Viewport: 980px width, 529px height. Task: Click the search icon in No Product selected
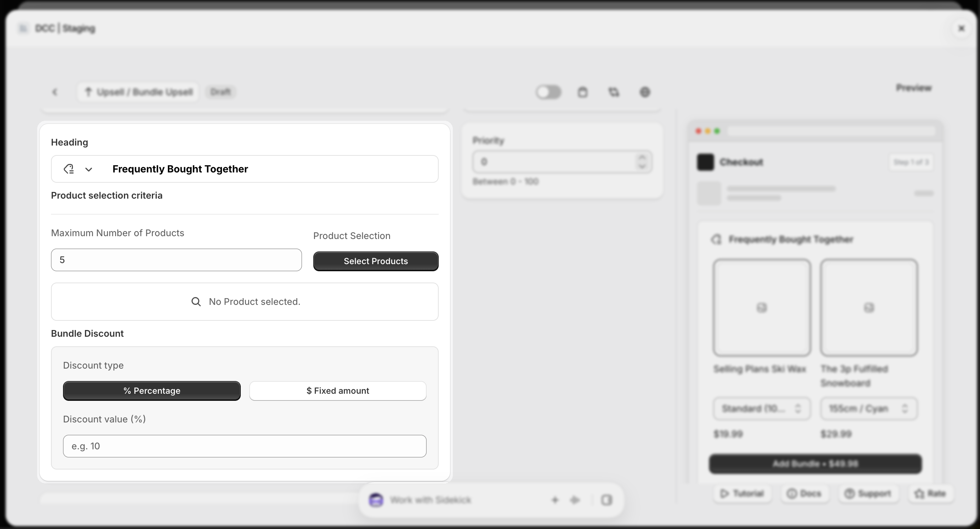(196, 302)
